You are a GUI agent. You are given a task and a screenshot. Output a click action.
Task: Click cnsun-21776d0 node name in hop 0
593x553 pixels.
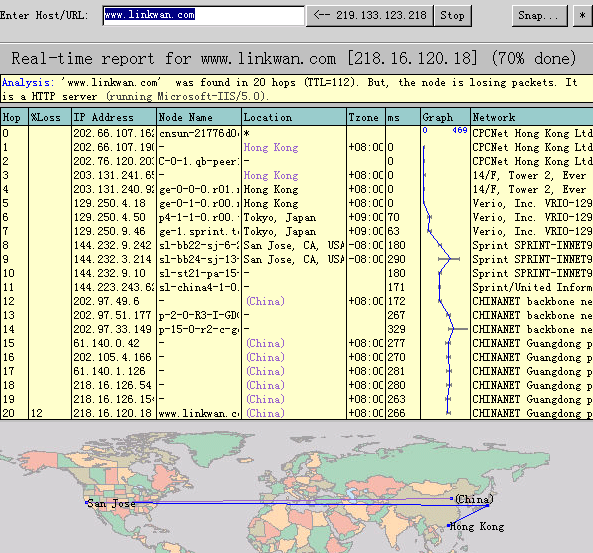tap(199, 133)
